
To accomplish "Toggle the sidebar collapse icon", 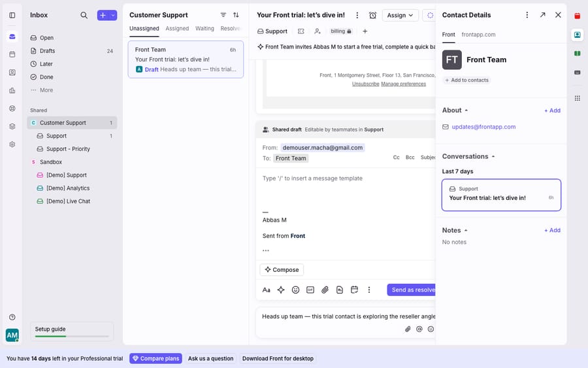I will (12, 16).
